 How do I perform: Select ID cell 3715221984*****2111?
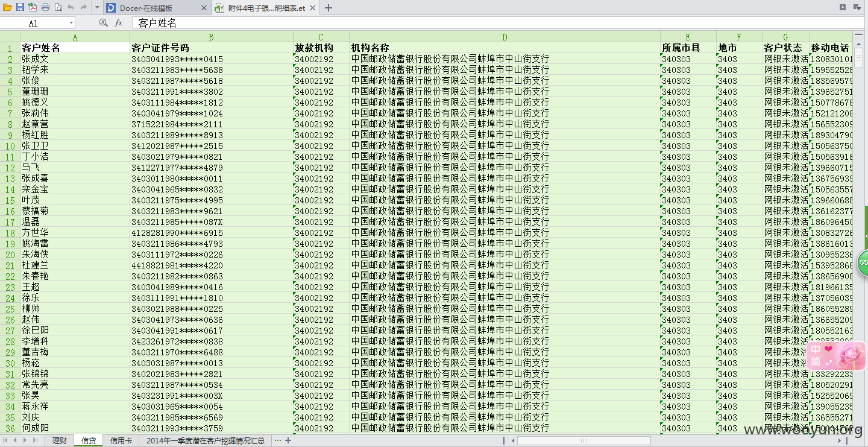tap(211, 124)
